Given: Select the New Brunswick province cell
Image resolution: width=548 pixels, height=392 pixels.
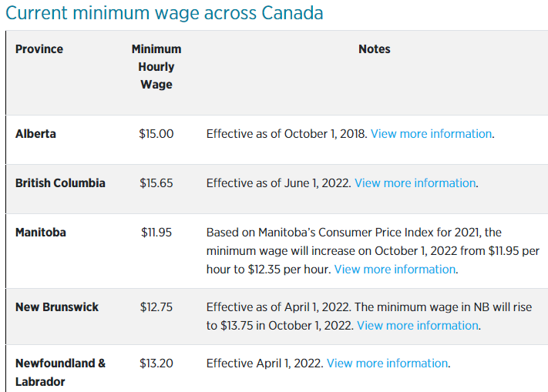Looking at the screenshot, I should tap(57, 307).
